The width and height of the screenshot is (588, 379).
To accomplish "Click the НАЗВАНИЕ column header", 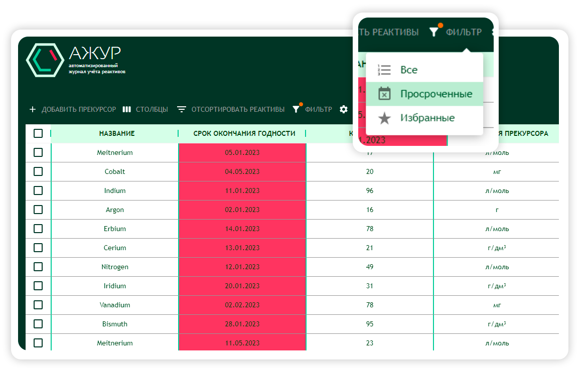I will pyautogui.click(x=116, y=133).
